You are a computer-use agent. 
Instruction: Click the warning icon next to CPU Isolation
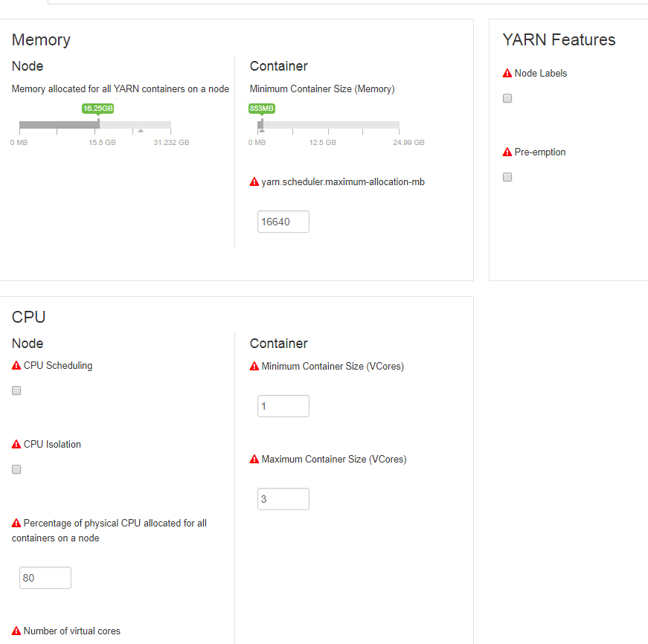pos(15,444)
